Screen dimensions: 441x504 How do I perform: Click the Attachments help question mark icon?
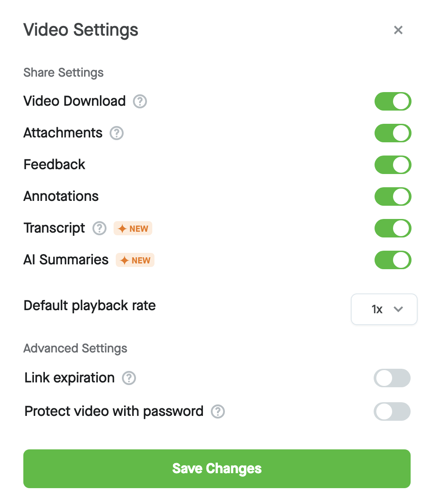point(117,133)
